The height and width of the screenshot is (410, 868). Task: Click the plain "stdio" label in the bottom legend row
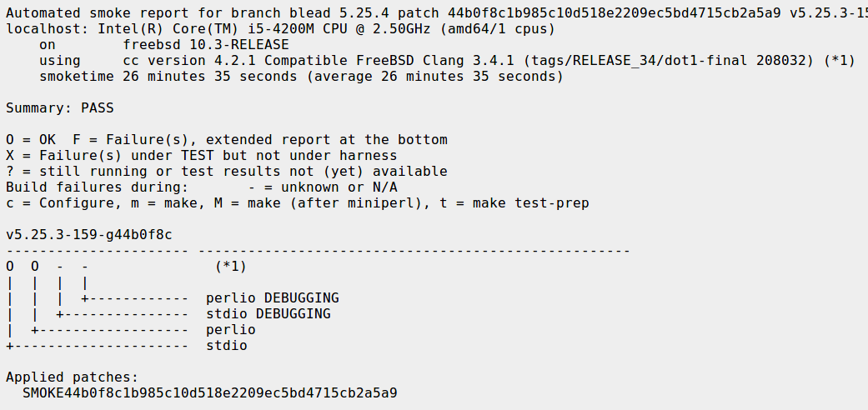(226, 346)
